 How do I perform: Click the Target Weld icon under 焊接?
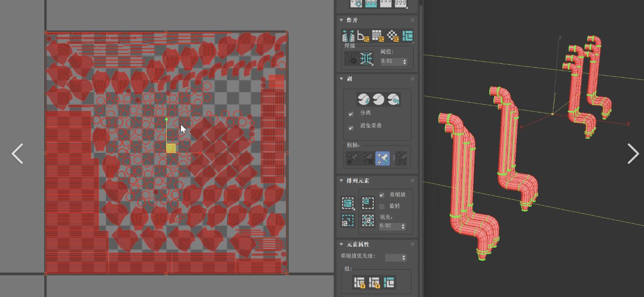point(351,58)
